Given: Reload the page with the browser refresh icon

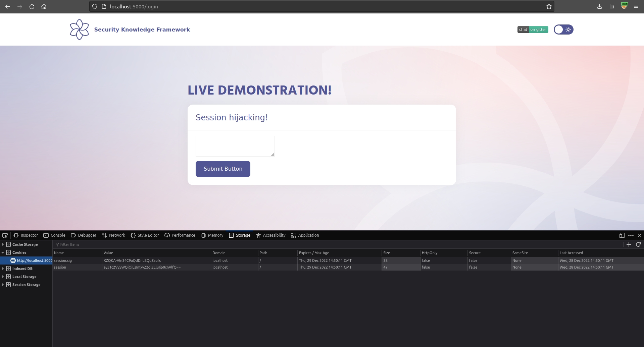Looking at the screenshot, I should pos(32,7).
